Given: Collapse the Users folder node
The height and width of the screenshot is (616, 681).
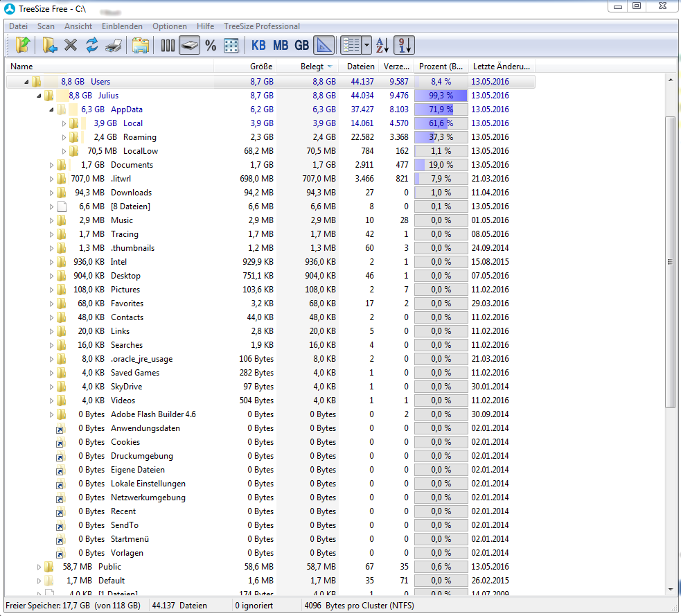Looking at the screenshot, I should click(26, 82).
